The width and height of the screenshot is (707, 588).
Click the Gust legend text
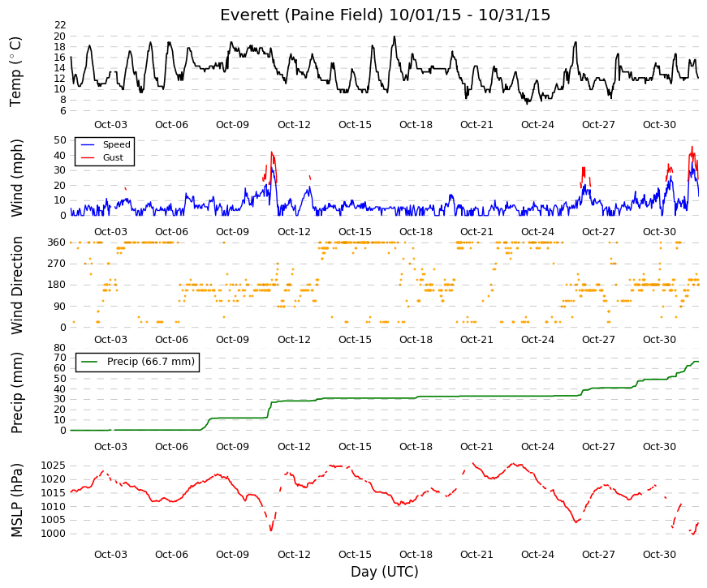click(x=113, y=157)
